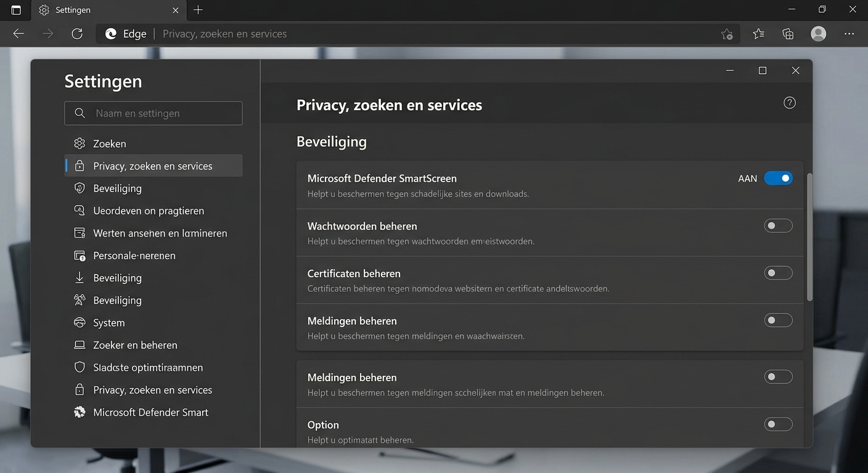868x473 pixels.
Task: Open the Collections icon in toolbar
Action: pyautogui.click(x=788, y=34)
